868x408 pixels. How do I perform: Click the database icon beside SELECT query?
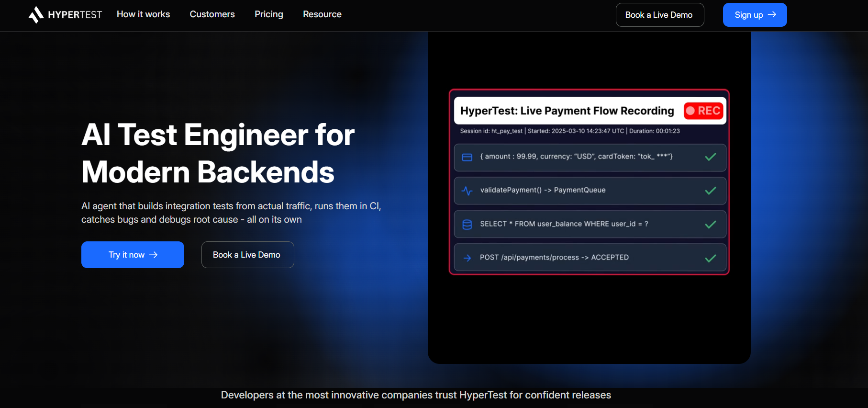point(467,224)
